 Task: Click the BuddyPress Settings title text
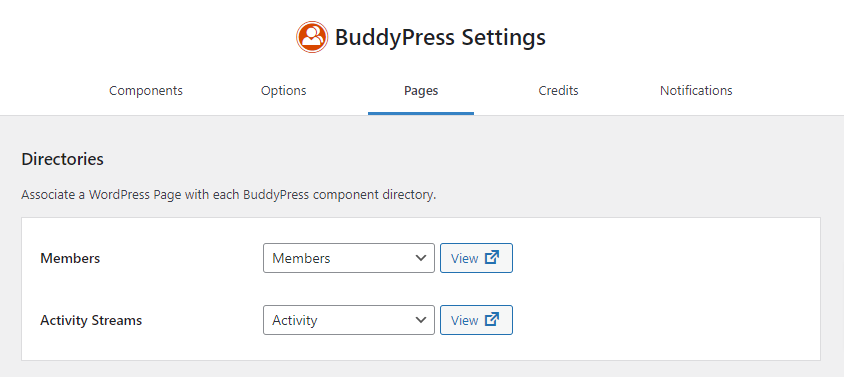pos(440,37)
